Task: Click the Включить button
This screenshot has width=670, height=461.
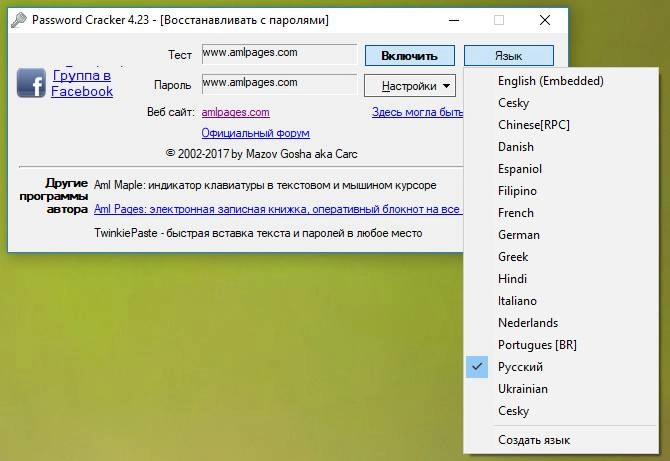Action: tap(409, 56)
